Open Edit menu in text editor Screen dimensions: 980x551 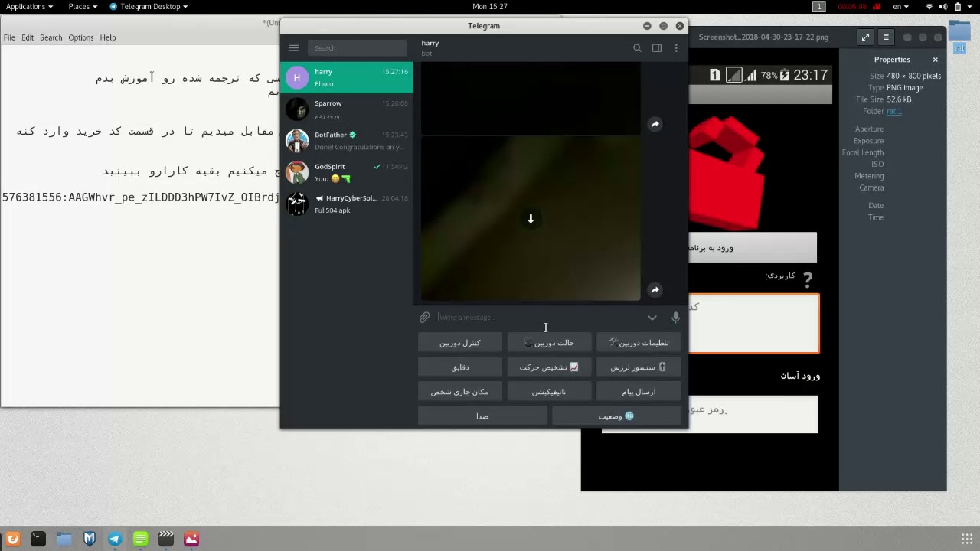(x=28, y=37)
